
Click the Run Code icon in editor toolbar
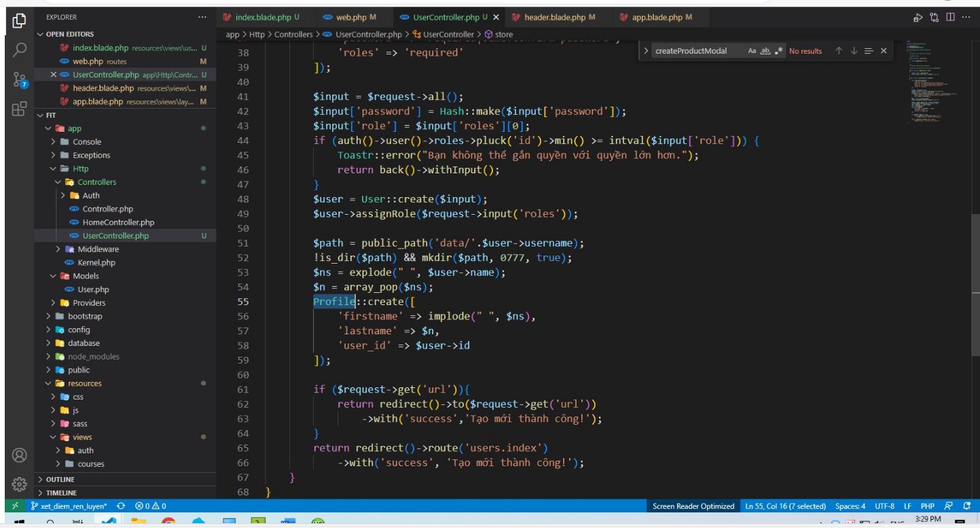click(x=918, y=17)
